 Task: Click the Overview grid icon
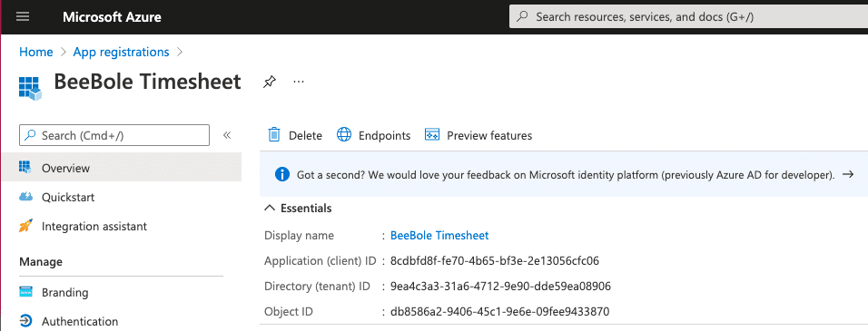(25, 167)
